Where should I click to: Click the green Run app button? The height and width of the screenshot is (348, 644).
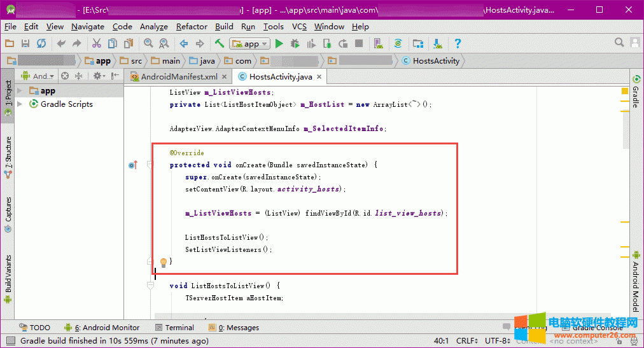279,44
